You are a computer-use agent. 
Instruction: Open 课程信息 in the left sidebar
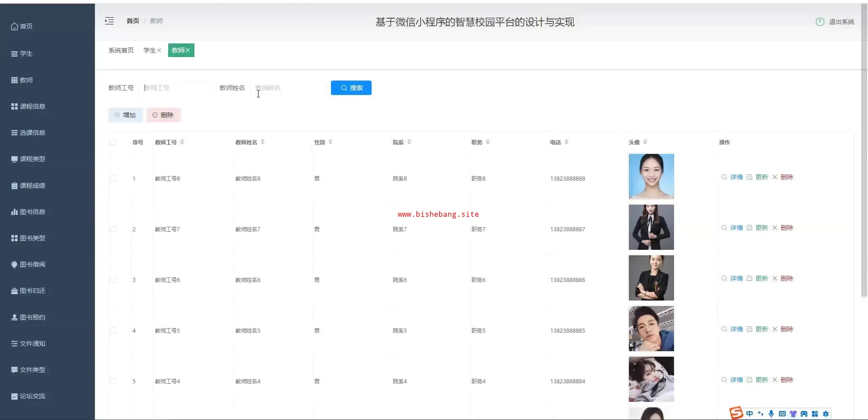[x=32, y=106]
